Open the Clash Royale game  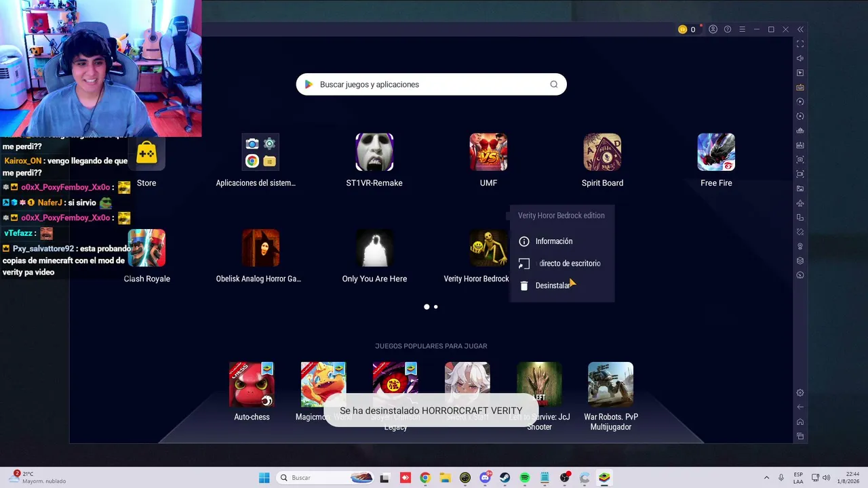point(146,248)
